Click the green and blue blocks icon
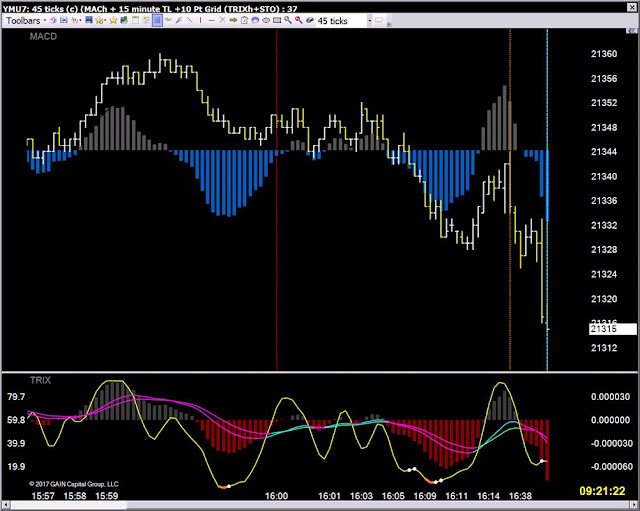 [124, 20]
